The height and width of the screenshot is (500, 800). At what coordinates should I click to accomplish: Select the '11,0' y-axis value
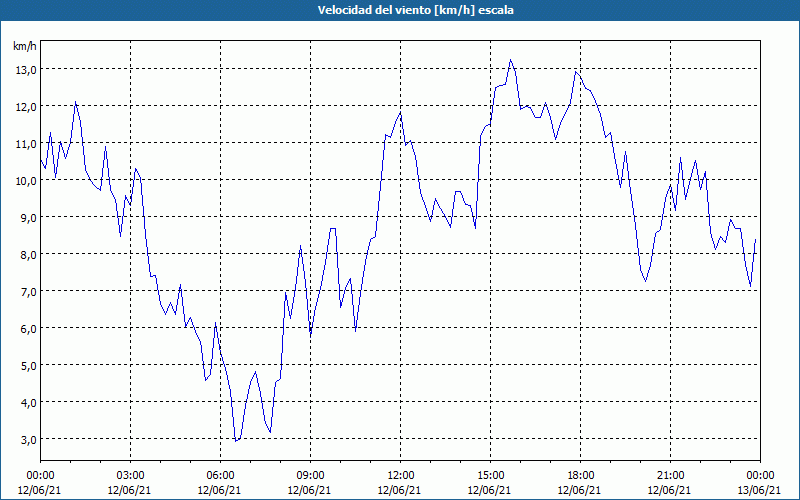click(25, 144)
